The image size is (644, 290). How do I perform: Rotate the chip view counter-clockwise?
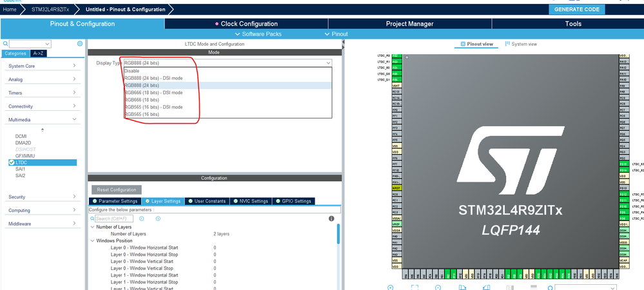point(487,287)
